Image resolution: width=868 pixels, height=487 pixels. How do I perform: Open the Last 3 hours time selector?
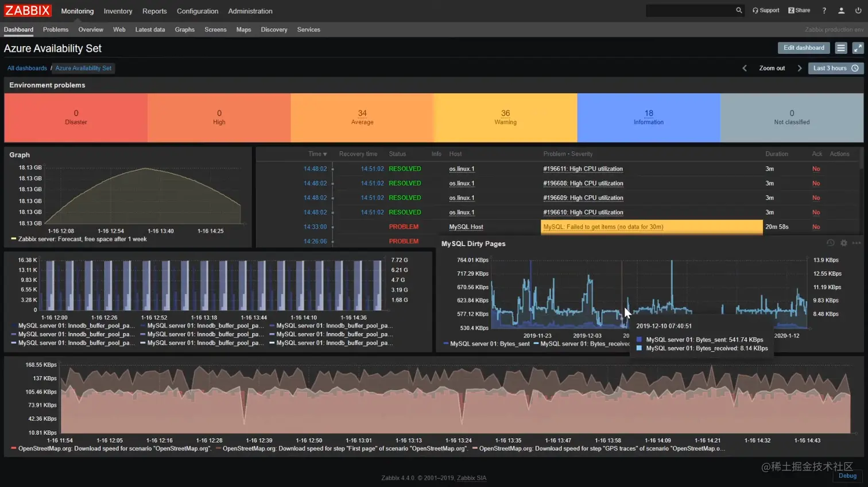click(835, 68)
